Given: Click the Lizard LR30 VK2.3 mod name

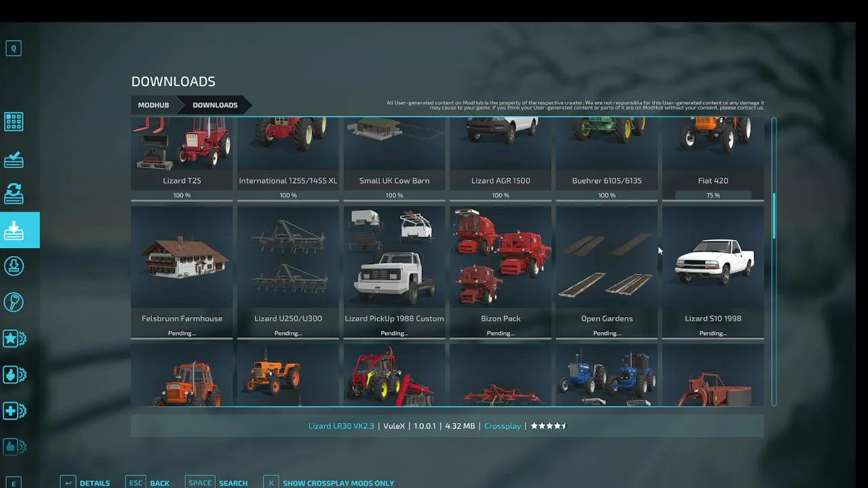Looking at the screenshot, I should [x=341, y=426].
